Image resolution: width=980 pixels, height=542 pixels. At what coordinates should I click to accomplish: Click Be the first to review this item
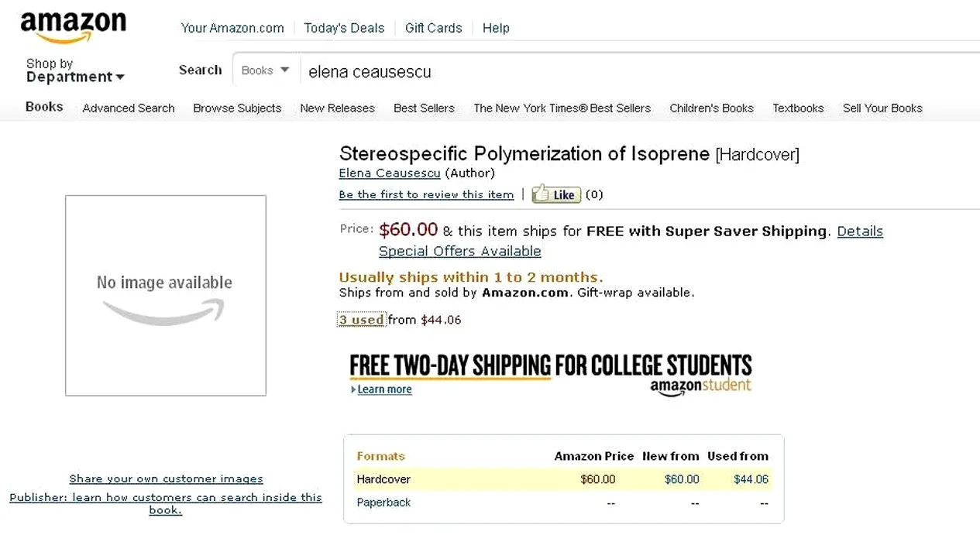click(426, 194)
